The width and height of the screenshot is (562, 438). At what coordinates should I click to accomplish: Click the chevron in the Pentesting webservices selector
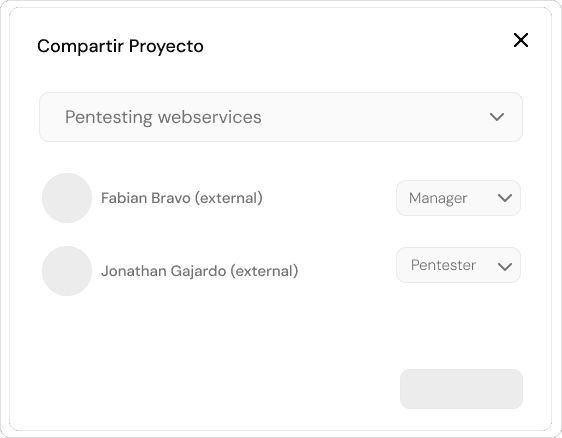497,117
